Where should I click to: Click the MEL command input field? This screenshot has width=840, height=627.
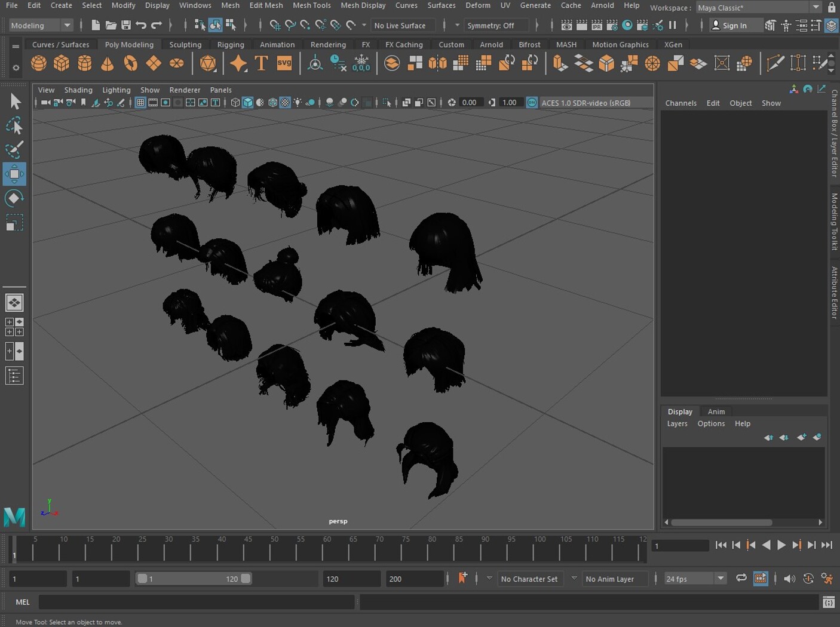coord(197,602)
